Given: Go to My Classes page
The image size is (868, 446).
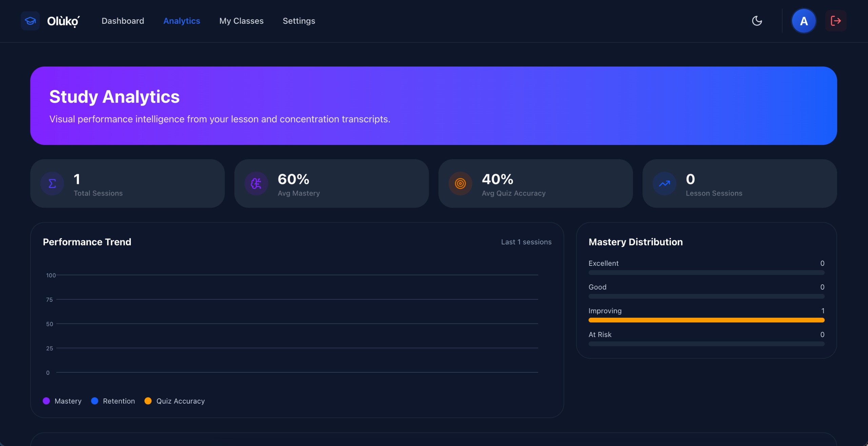Looking at the screenshot, I should 241,21.
